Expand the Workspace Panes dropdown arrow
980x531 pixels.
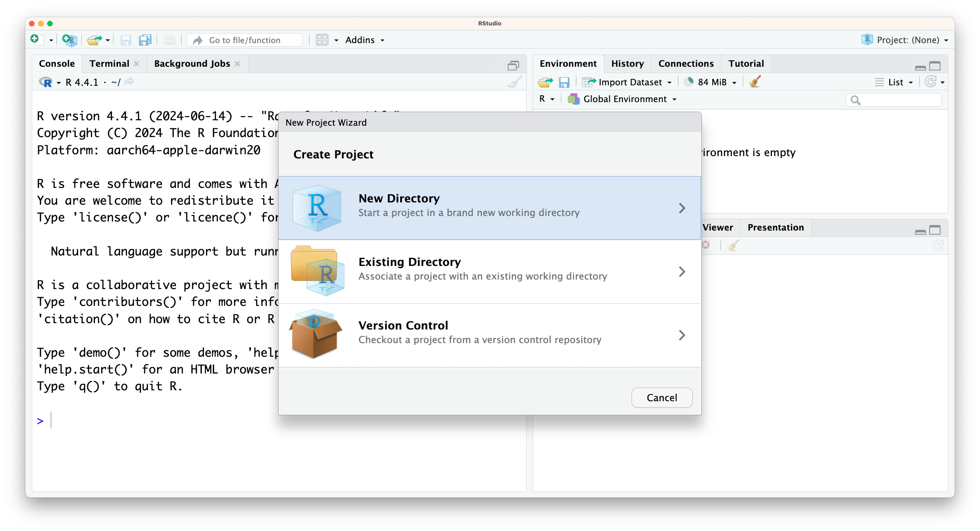tap(336, 40)
